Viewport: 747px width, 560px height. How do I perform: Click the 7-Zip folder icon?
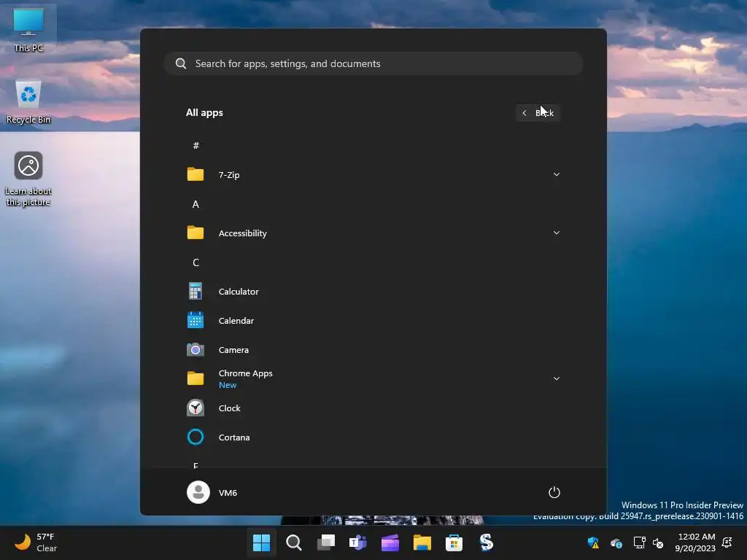pos(196,174)
